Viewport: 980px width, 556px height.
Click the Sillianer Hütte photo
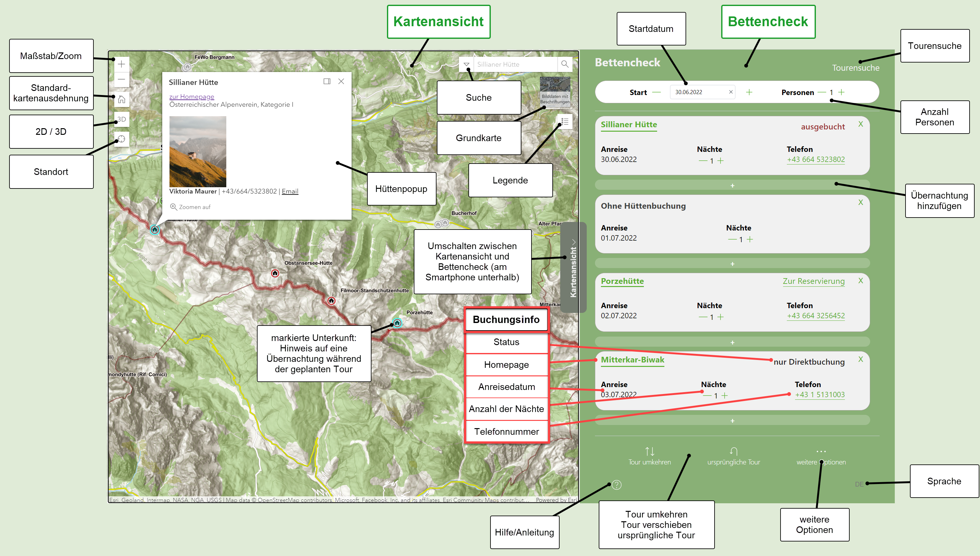coord(198,152)
